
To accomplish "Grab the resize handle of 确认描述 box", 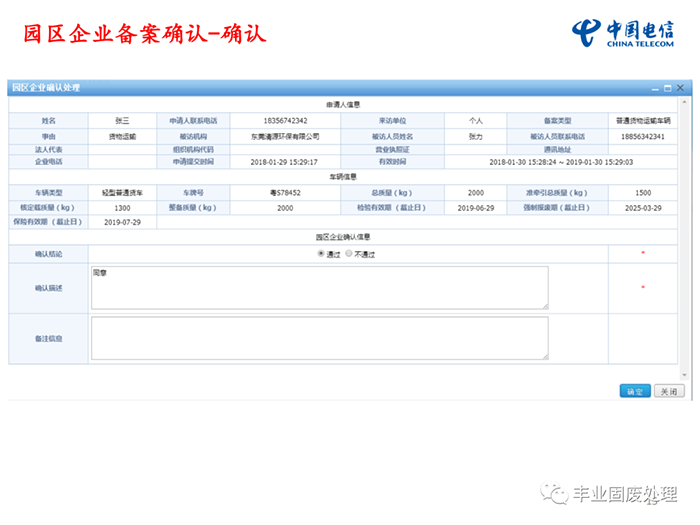I will click(545, 306).
